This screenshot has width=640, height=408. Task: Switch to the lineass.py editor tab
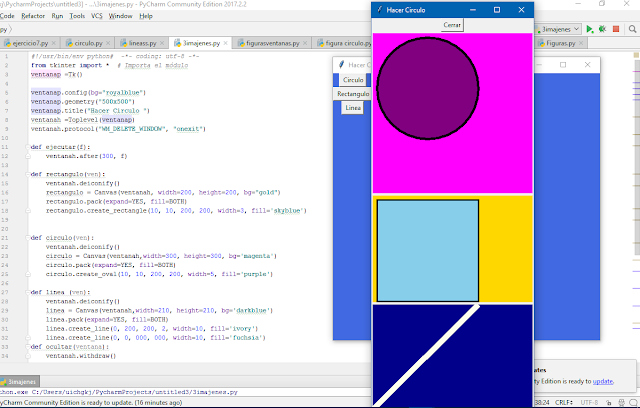142,43
